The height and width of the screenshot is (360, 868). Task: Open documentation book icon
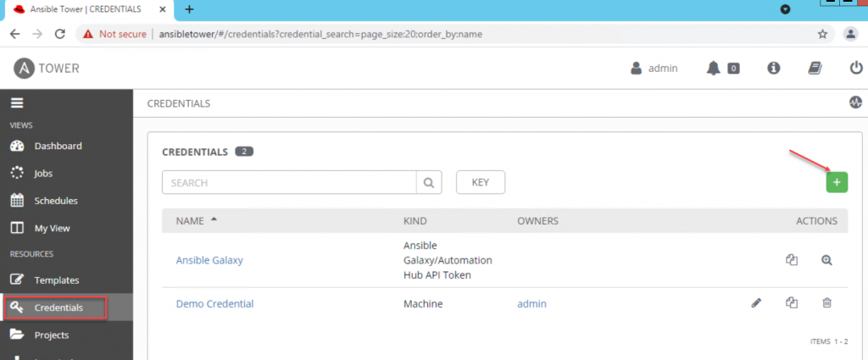(x=815, y=68)
